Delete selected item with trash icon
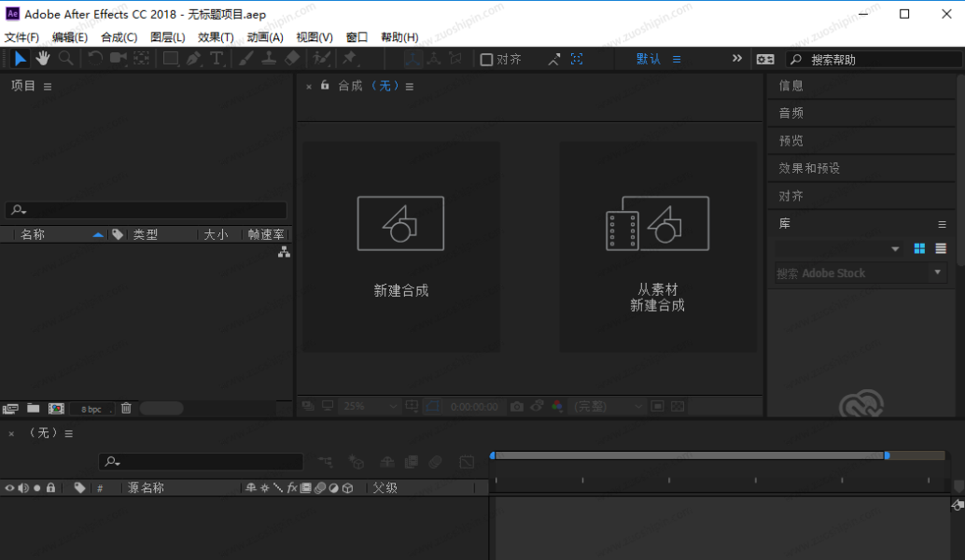This screenshot has width=965, height=560. coord(125,408)
